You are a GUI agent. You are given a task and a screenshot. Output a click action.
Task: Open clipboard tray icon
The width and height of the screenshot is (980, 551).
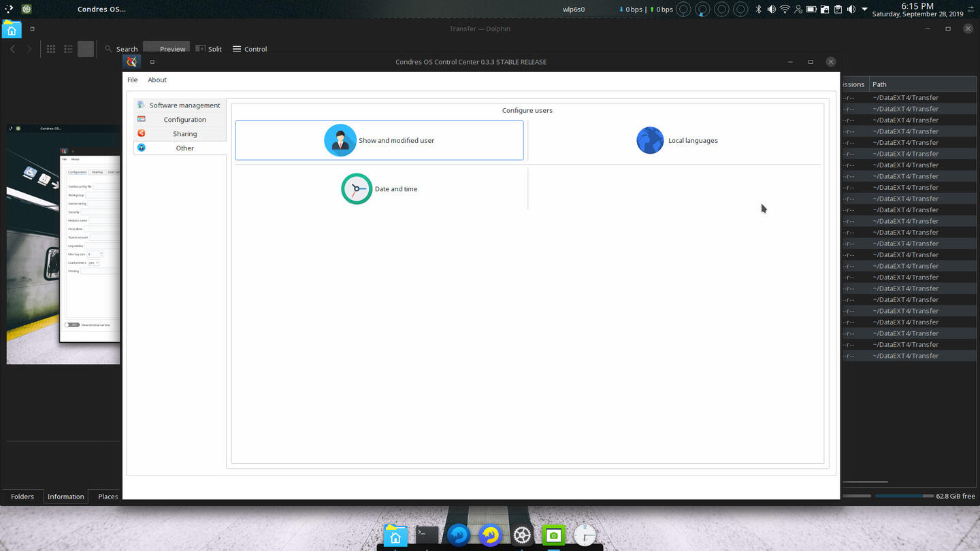point(838,10)
